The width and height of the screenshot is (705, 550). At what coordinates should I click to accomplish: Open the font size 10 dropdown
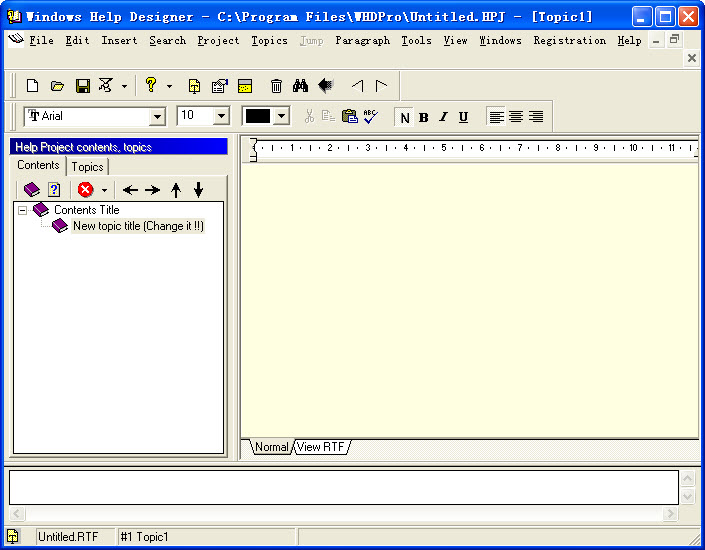click(x=221, y=116)
